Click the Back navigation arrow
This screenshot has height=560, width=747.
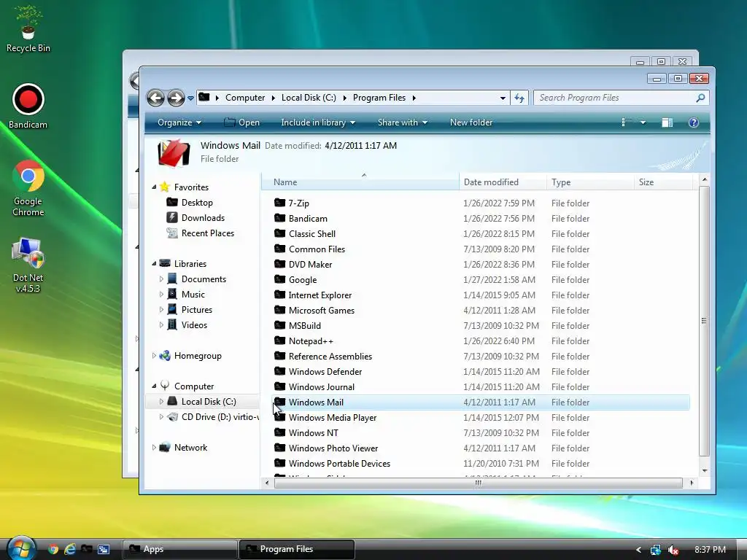tap(156, 98)
